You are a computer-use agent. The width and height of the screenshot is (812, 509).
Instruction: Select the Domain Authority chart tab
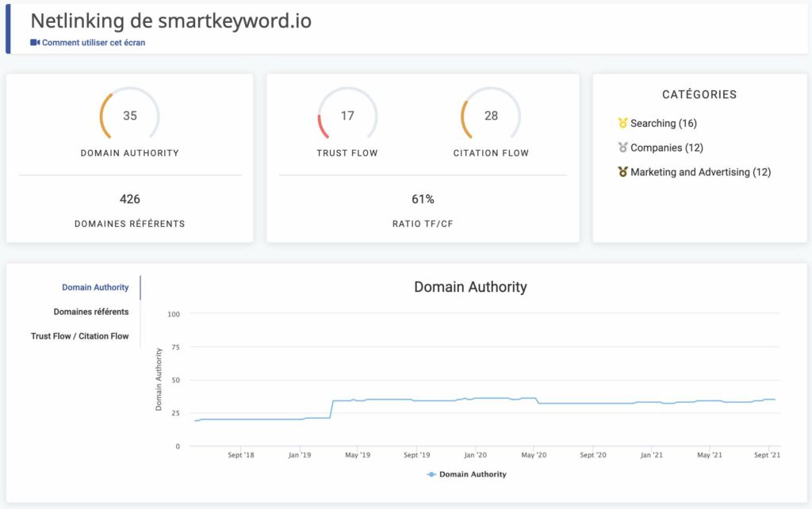(95, 287)
